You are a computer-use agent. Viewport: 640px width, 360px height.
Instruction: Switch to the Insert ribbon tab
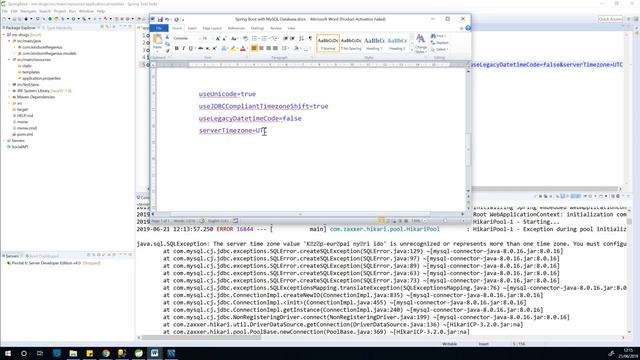[192, 28]
